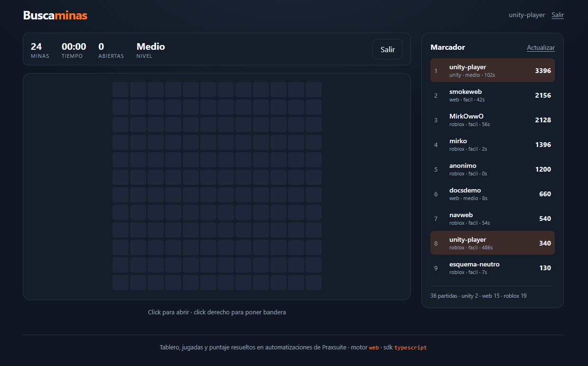588x366 pixels.
Task: Click the 24 MINAS counter
Action: coord(40,50)
